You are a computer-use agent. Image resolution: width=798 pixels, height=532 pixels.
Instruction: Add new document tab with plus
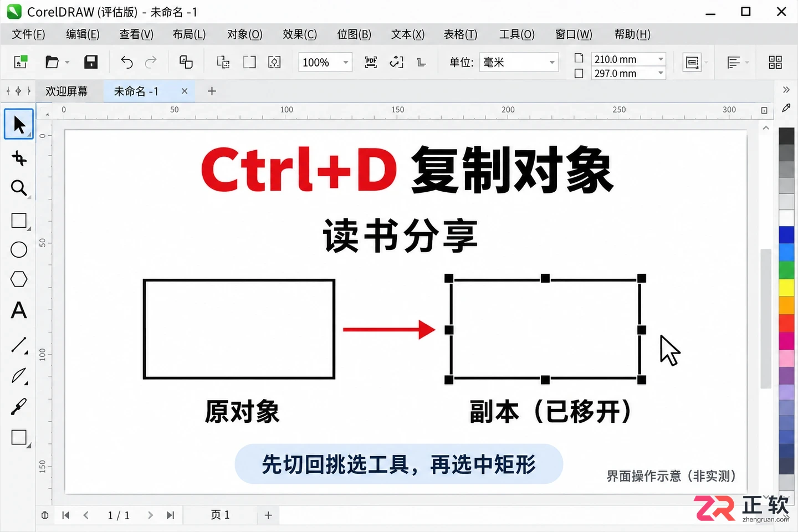click(x=212, y=91)
